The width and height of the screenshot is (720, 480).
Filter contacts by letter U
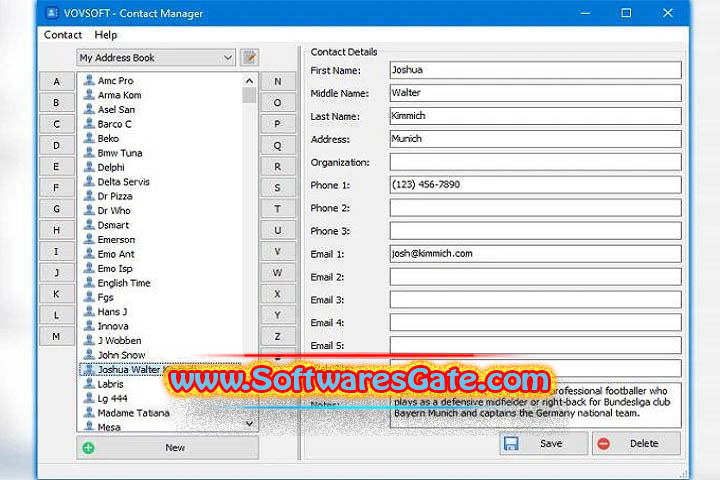(x=278, y=230)
